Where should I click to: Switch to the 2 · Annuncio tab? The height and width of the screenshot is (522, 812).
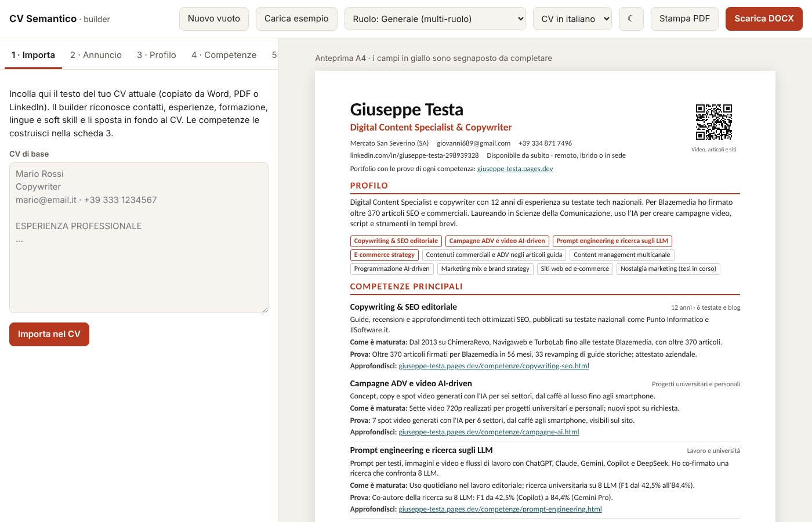96,55
